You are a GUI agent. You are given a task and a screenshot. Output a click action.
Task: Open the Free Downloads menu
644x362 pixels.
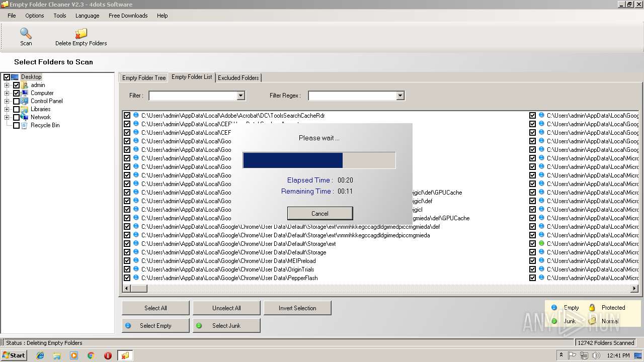tap(128, 16)
